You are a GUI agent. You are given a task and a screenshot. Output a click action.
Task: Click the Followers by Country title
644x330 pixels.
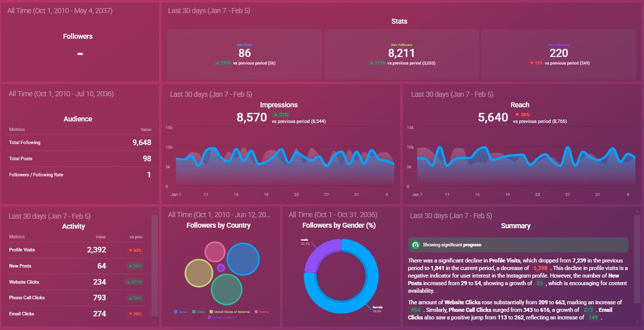coord(219,225)
